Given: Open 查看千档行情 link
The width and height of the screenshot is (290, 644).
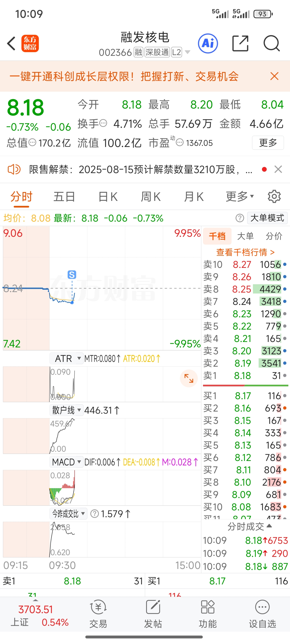Looking at the screenshot, I should [246, 252].
